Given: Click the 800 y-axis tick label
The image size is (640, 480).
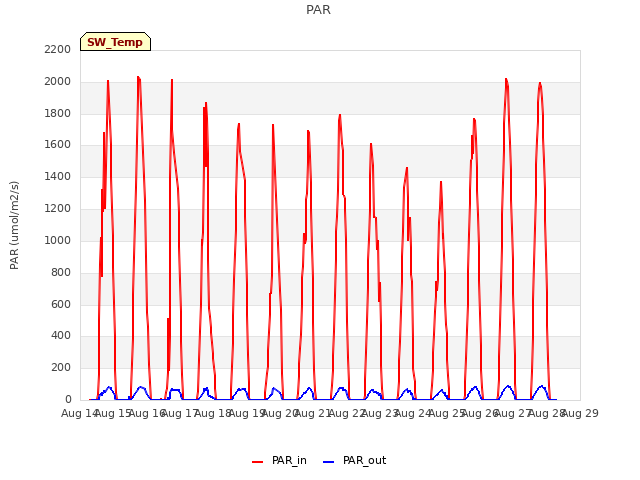Looking at the screenshot, I should click(61, 272).
